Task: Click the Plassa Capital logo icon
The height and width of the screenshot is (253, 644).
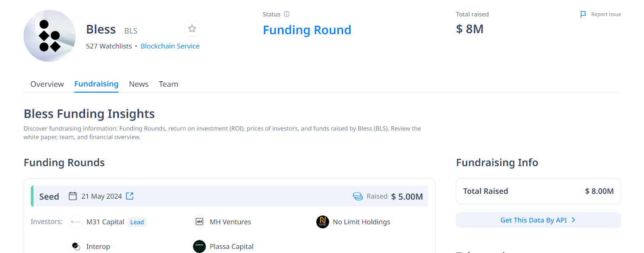Action: [x=199, y=247]
